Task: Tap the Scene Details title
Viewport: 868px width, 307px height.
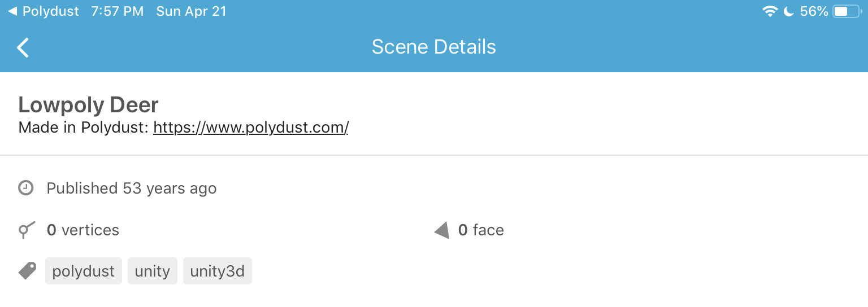Action: pos(434,47)
